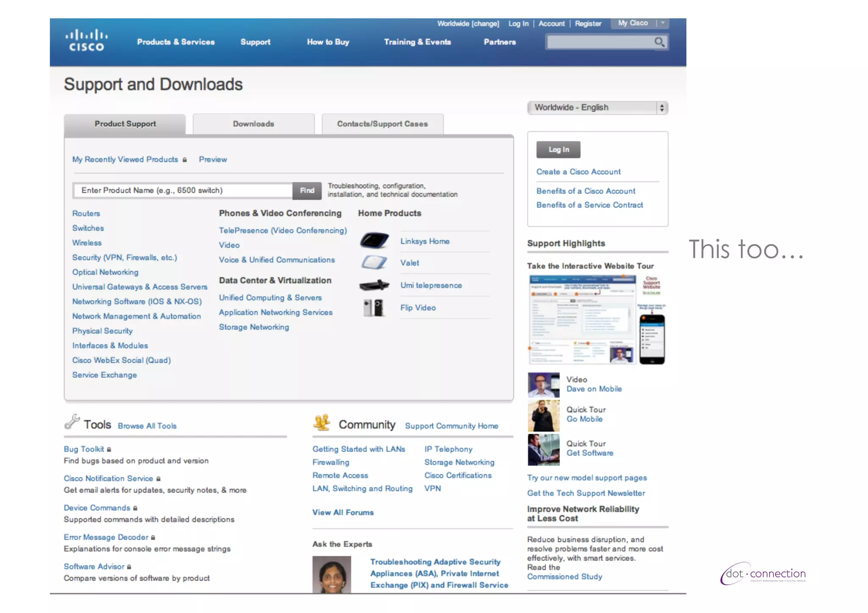Switch to the Downloads tab
Image resolution: width=868 pixels, height=613 pixels.
[253, 124]
